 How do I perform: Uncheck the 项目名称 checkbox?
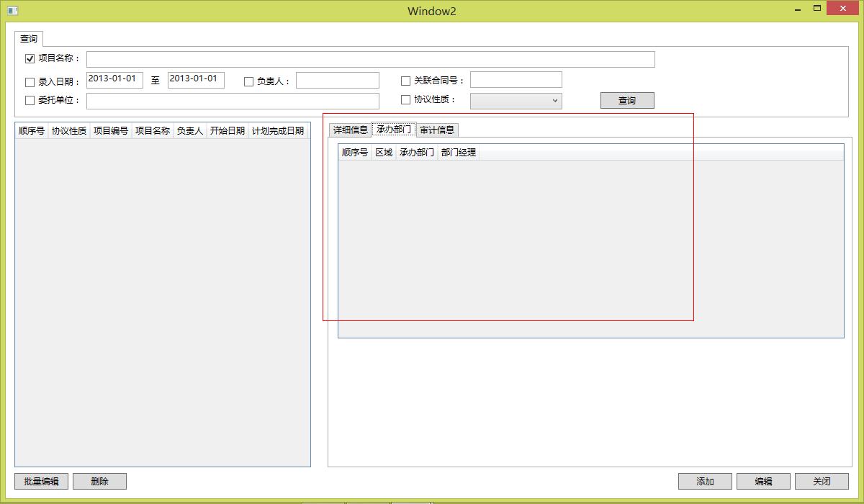point(30,59)
